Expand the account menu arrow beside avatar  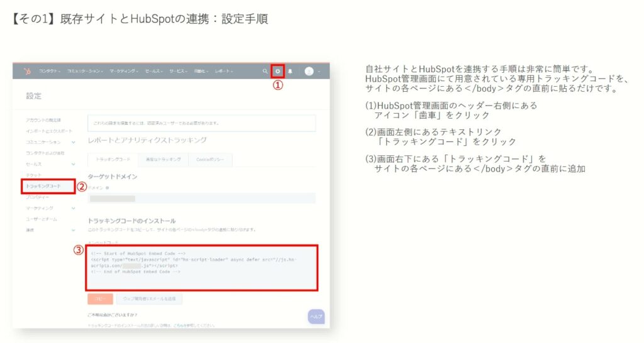click(319, 72)
